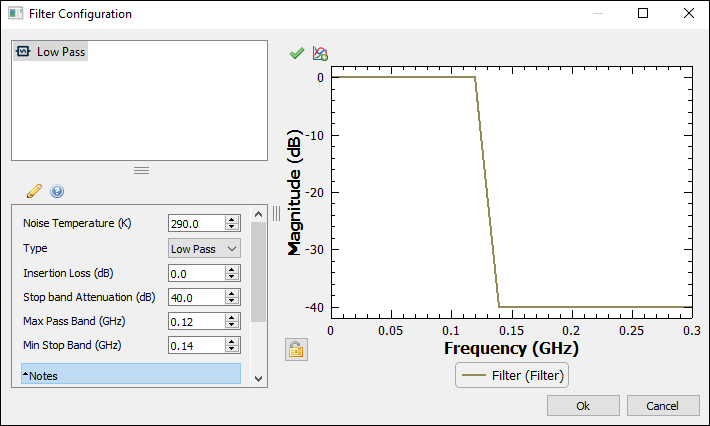Click the horizontal splitter handle under filter list
The image size is (710, 426).
point(141,170)
